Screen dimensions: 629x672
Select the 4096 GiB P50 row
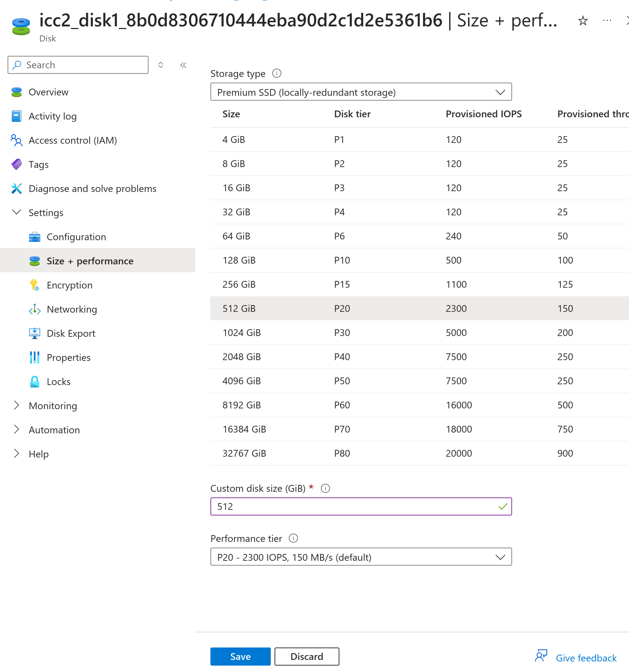coord(420,381)
